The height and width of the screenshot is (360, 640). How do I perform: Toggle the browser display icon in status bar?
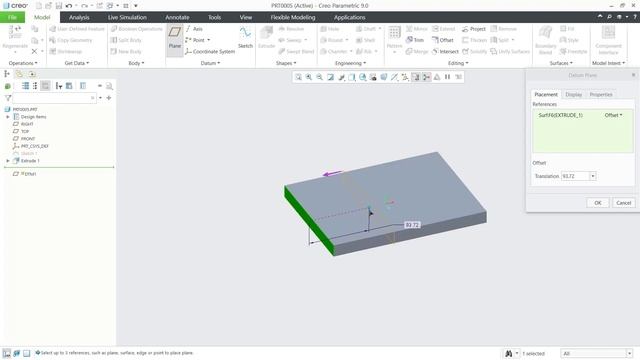click(17, 353)
